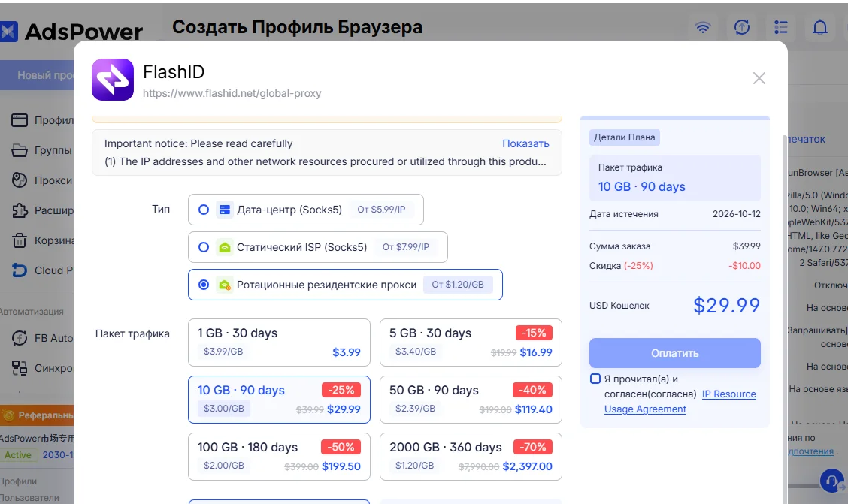Choose the 10 GB · 90 days package
848x504 pixels.
point(279,400)
